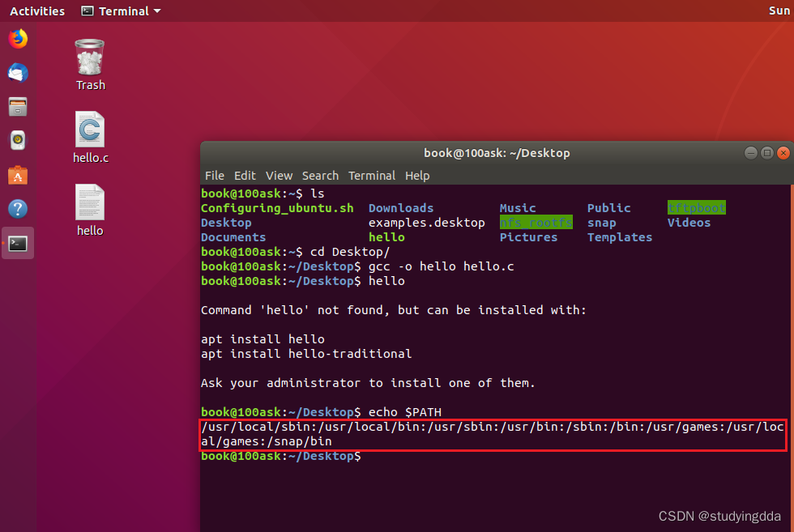Click 'Templates' in ls output
Screen dimensions: 794x532
pyautogui.click(x=620, y=237)
